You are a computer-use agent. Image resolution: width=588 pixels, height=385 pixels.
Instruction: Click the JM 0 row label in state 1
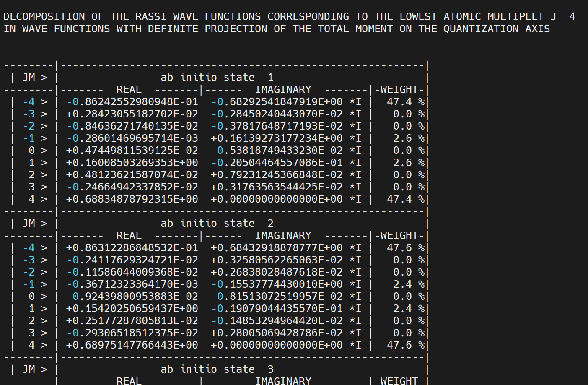tap(31, 151)
